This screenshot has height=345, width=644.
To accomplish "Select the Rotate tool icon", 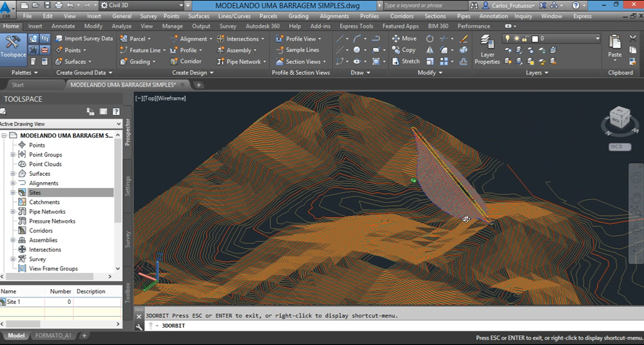I will (x=430, y=39).
